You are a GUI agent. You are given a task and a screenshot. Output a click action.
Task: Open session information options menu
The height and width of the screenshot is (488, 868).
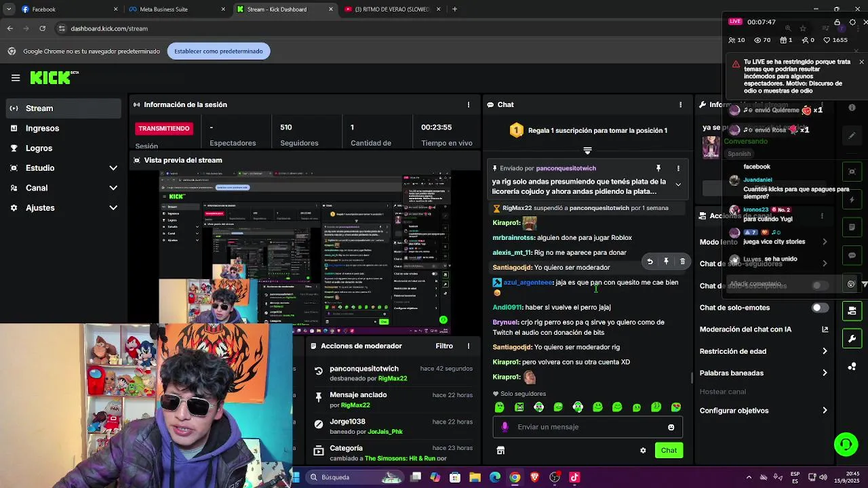click(x=468, y=104)
